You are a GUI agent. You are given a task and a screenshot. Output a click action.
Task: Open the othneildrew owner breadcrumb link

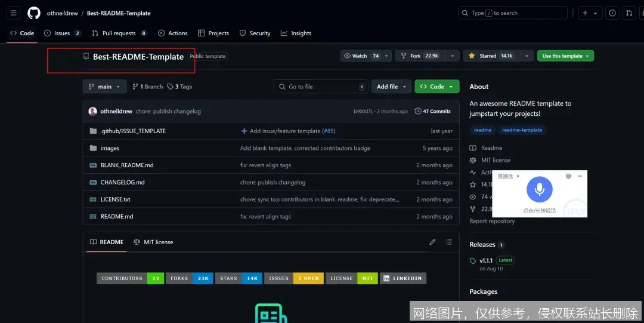[x=63, y=13]
